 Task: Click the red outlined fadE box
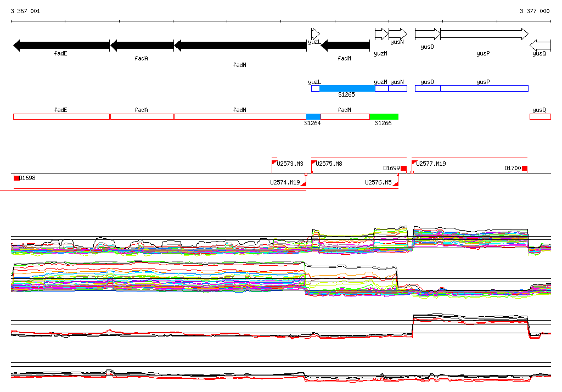[x=61, y=116]
